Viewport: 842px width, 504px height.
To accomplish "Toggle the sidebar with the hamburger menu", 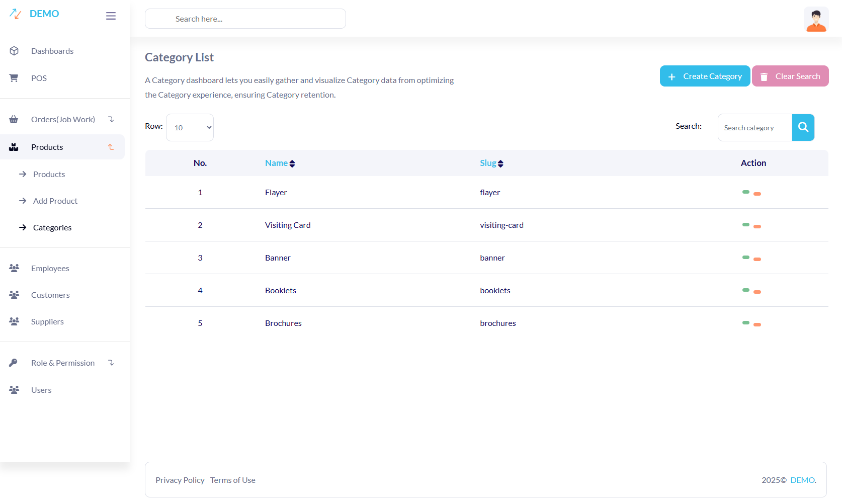I will point(111,16).
